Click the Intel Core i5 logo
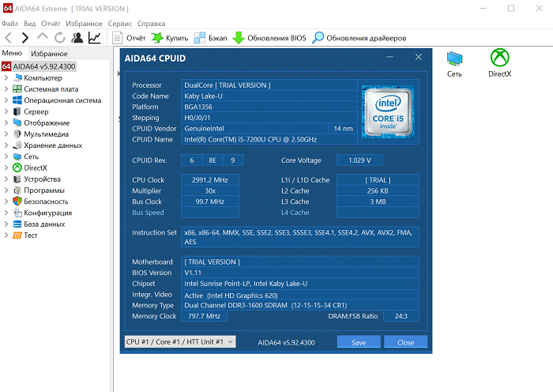Image resolution: width=553 pixels, height=392 pixels. [388, 112]
